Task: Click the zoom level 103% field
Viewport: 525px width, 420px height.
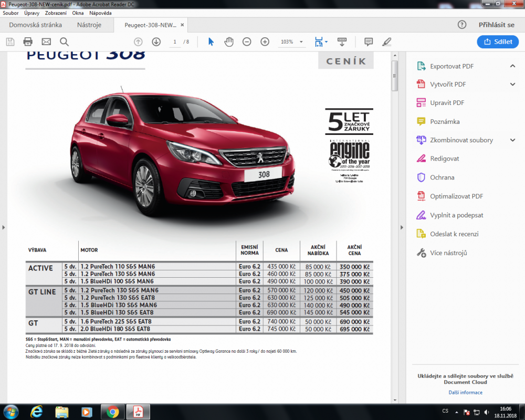Action: click(287, 42)
